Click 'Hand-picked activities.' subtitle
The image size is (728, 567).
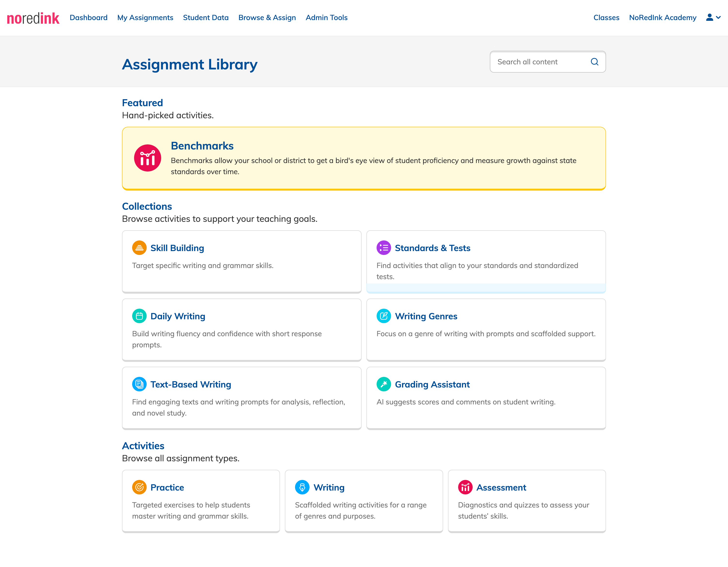click(x=168, y=115)
